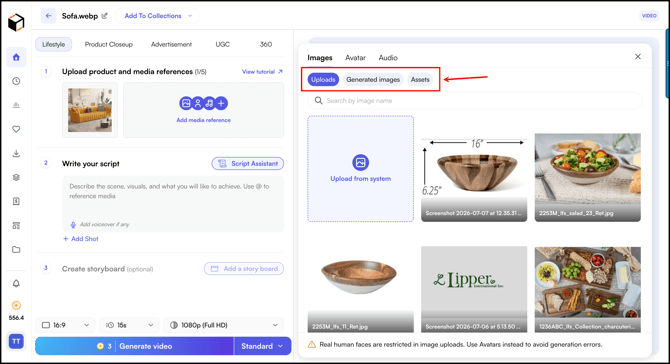
Task: Expand the Add To Collections dropdown
Action: (x=157, y=16)
